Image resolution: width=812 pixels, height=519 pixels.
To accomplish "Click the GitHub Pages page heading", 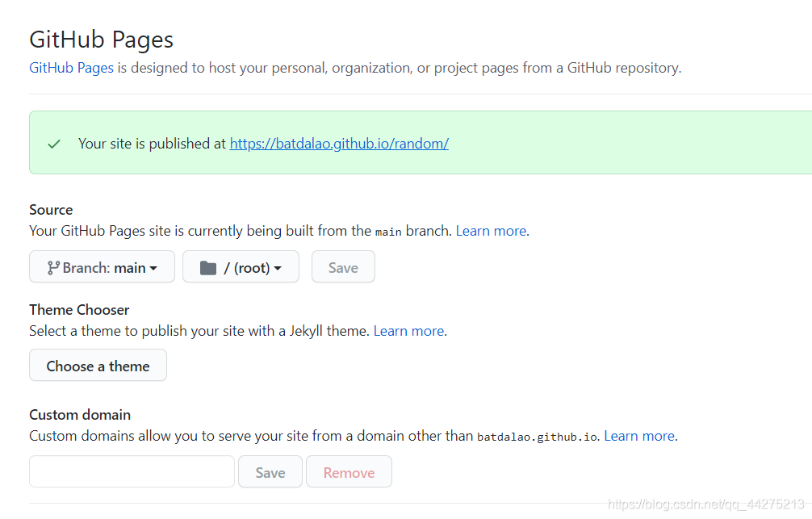I will tap(101, 39).
